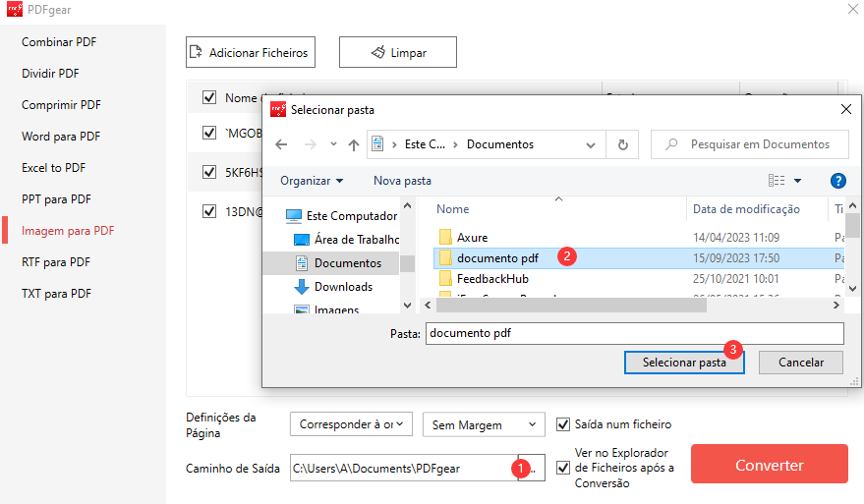
Task: Open the blue help icon
Action: click(x=838, y=181)
